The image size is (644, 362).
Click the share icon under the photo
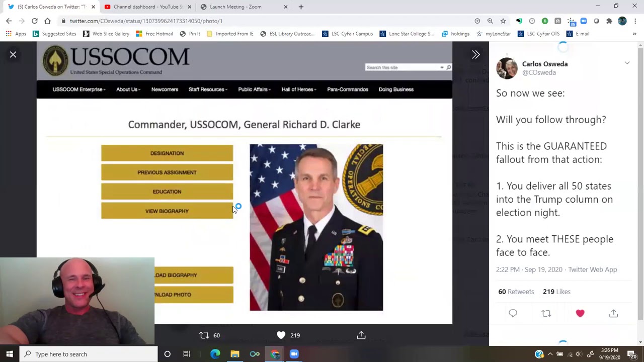pos(361,335)
